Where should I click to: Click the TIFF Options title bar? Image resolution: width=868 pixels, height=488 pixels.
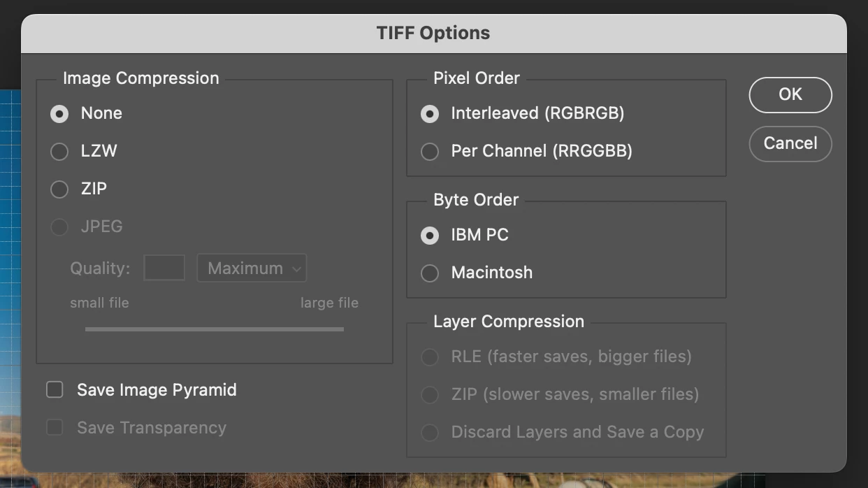[433, 33]
